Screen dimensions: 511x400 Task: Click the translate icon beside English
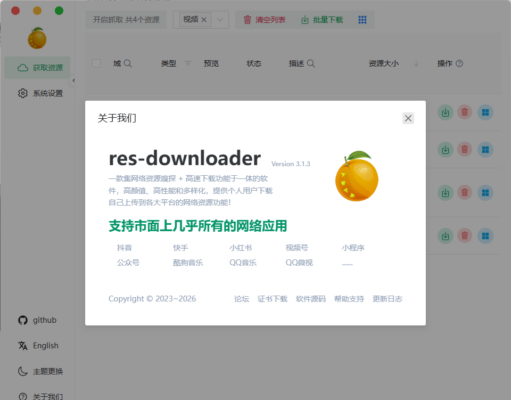(x=23, y=346)
